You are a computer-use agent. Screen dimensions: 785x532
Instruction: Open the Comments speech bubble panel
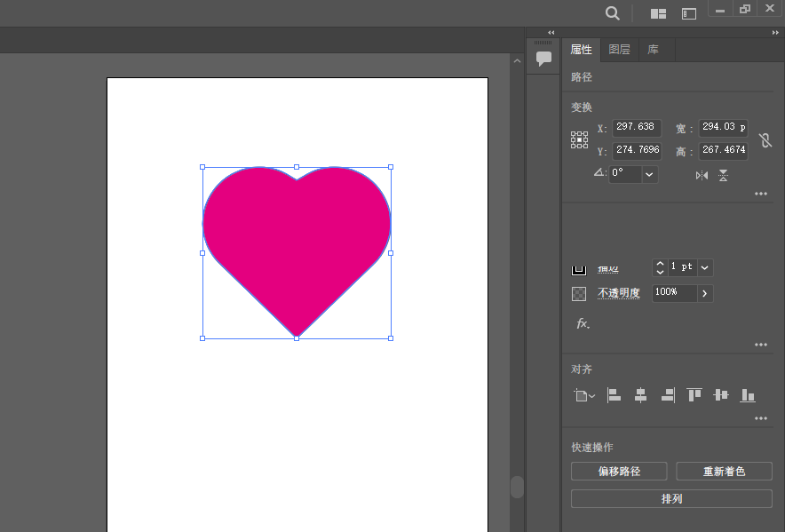[x=543, y=59]
